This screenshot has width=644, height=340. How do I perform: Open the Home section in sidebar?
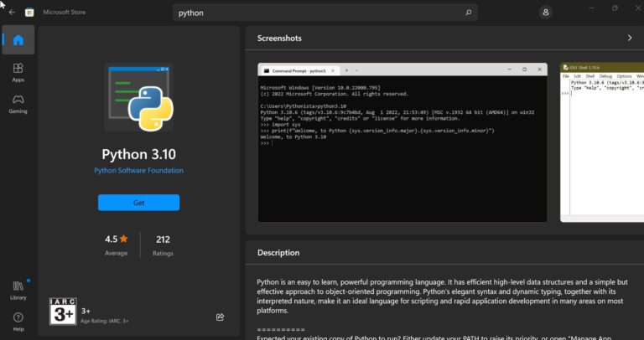[x=18, y=40]
